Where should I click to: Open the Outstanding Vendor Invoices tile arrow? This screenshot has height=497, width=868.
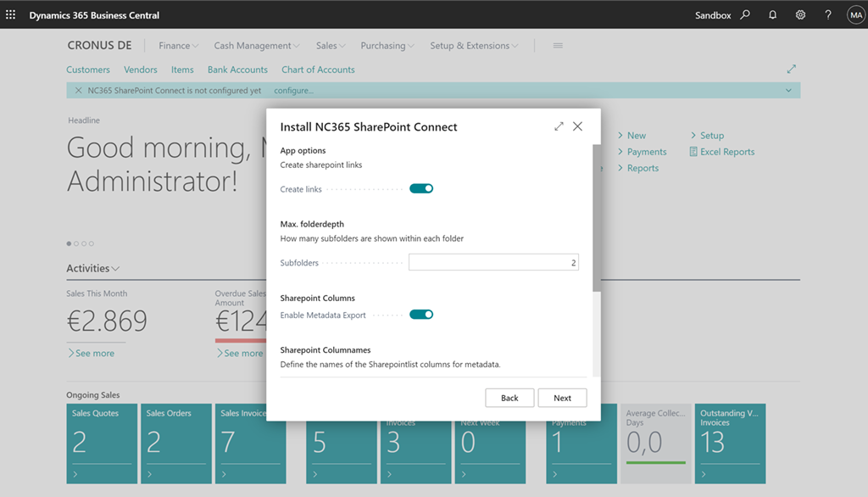click(704, 474)
